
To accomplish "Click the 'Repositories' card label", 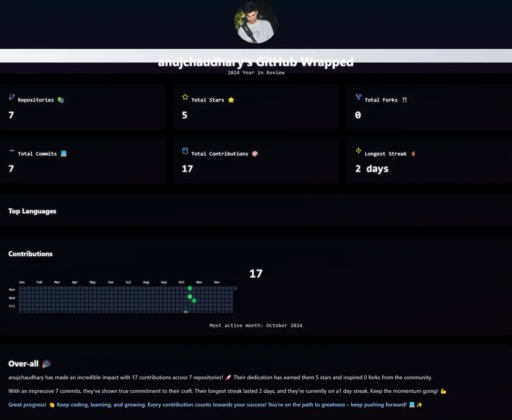I will point(36,100).
